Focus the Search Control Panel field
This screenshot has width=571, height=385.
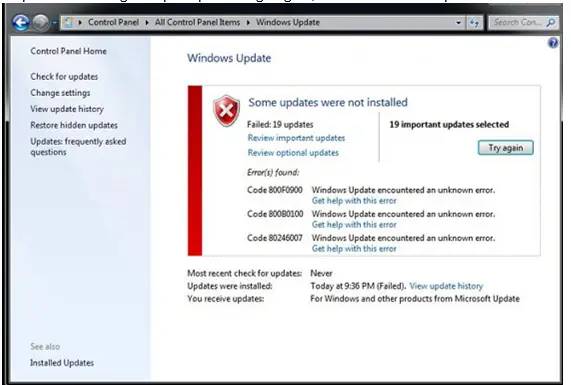[x=522, y=23]
